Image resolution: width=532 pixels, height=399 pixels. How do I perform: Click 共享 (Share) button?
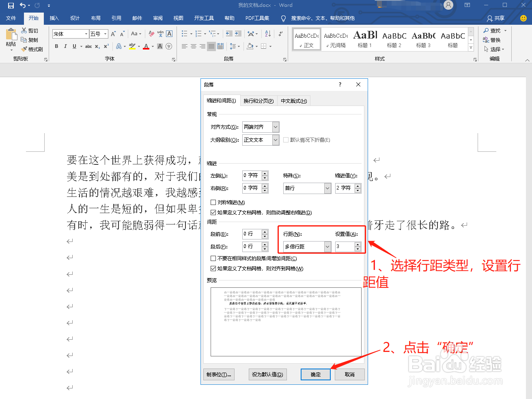(496, 18)
